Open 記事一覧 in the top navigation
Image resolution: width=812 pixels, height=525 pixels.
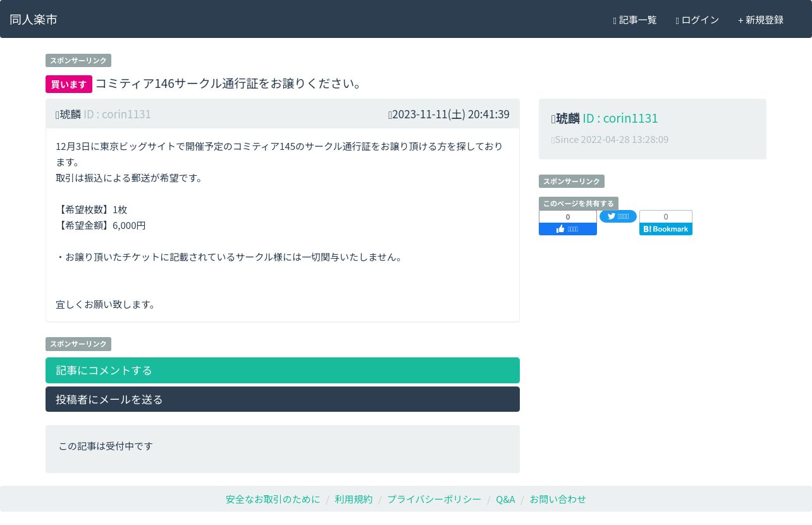[635, 20]
